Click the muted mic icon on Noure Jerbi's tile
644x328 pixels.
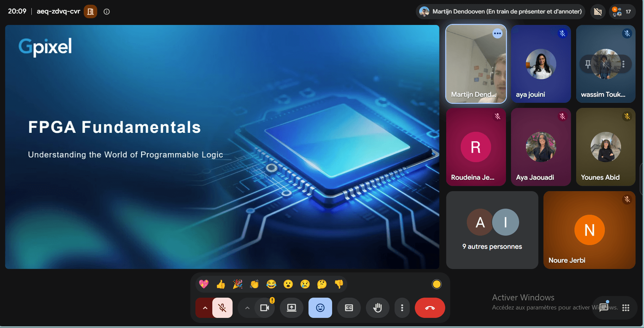pyautogui.click(x=627, y=199)
